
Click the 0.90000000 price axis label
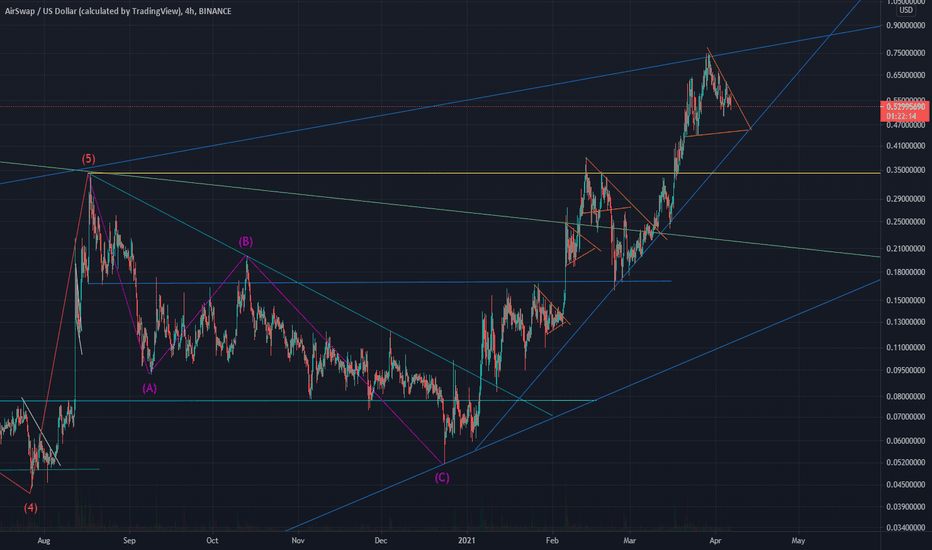(905, 26)
